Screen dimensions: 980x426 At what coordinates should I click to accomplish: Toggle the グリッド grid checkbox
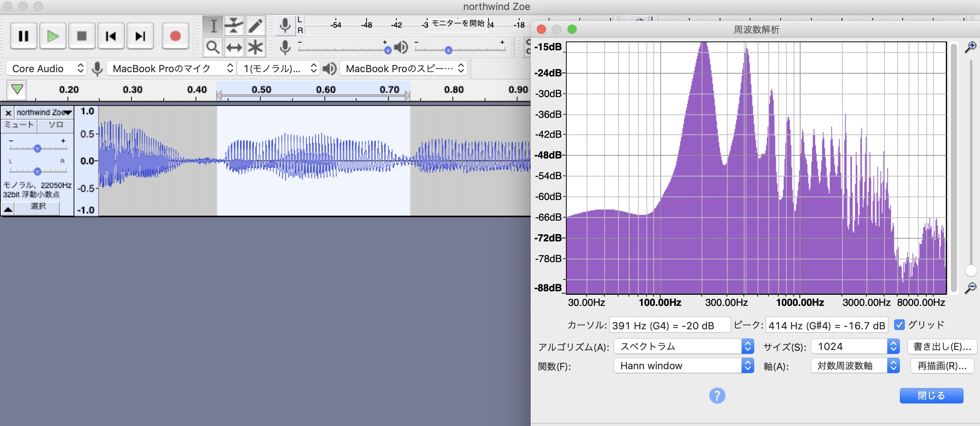click(x=899, y=325)
